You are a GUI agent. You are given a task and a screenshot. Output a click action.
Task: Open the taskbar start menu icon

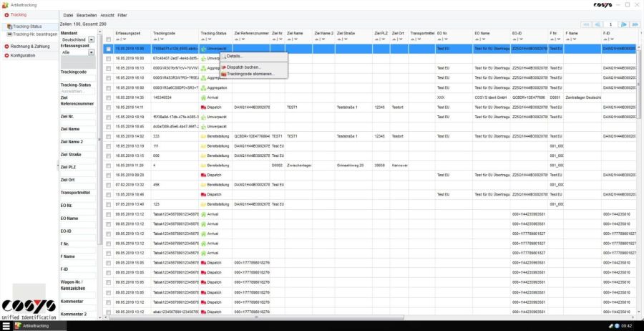(6, 325)
